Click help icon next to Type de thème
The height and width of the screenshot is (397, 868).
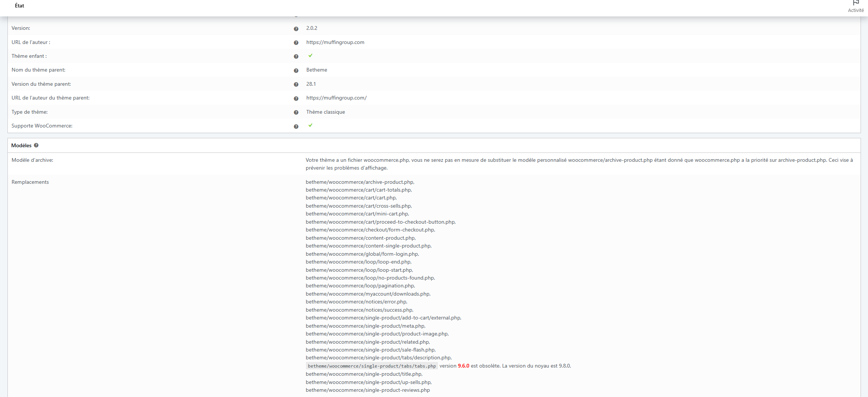(296, 113)
